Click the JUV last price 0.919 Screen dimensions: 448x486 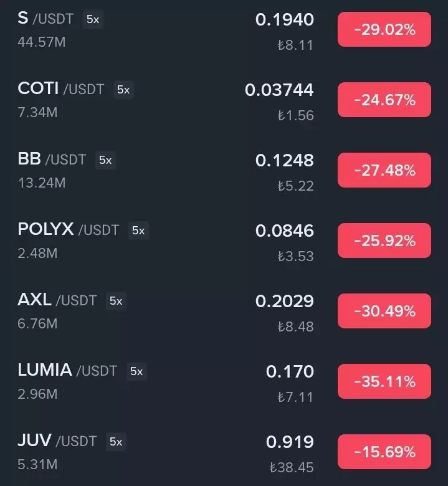pos(290,442)
